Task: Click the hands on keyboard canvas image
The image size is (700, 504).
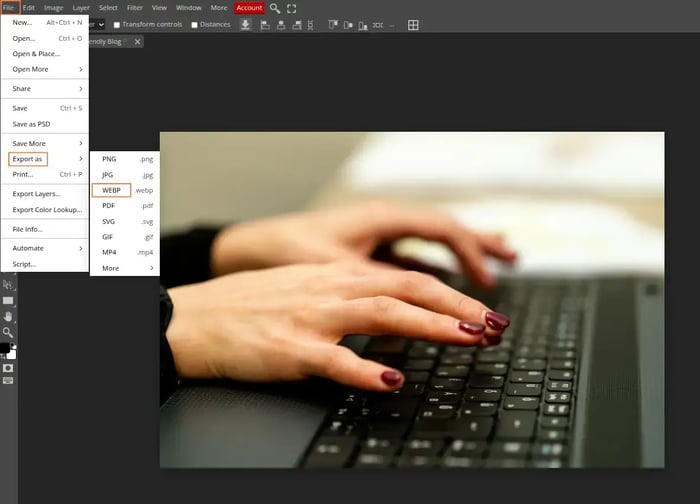Action: [411, 300]
